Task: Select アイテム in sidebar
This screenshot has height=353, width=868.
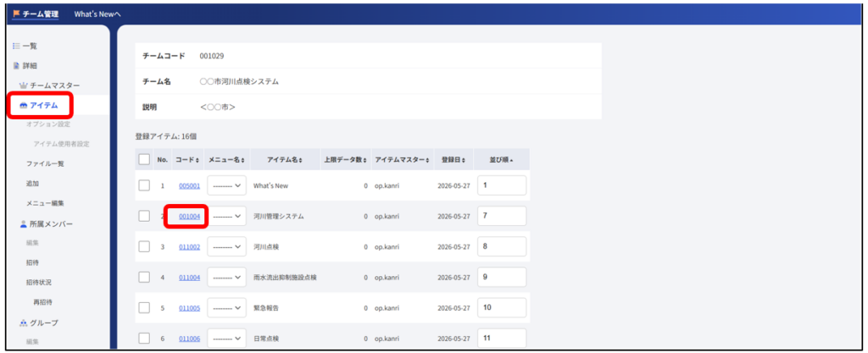Action: [x=44, y=106]
